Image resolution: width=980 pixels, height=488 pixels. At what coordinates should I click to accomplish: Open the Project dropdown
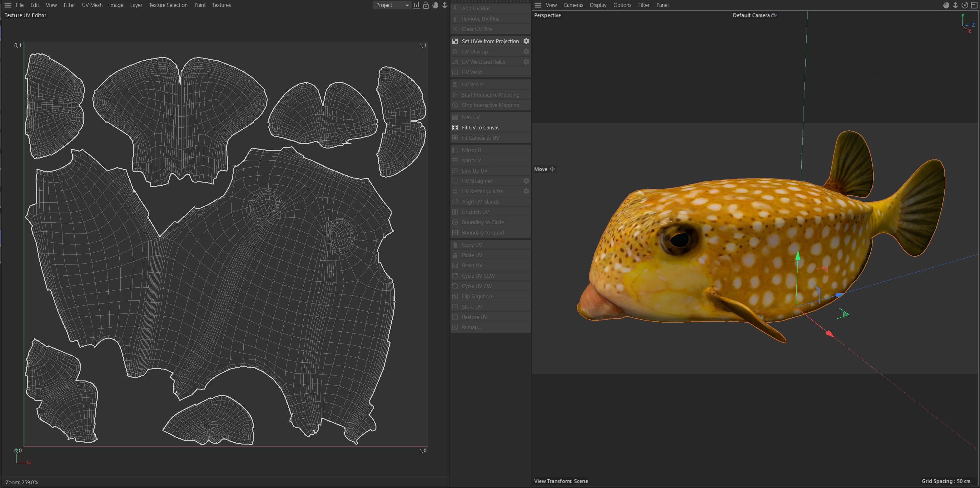[x=392, y=5]
